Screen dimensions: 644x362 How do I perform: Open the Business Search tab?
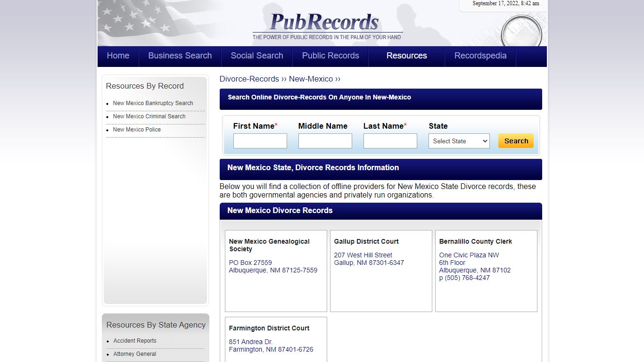coord(180,56)
